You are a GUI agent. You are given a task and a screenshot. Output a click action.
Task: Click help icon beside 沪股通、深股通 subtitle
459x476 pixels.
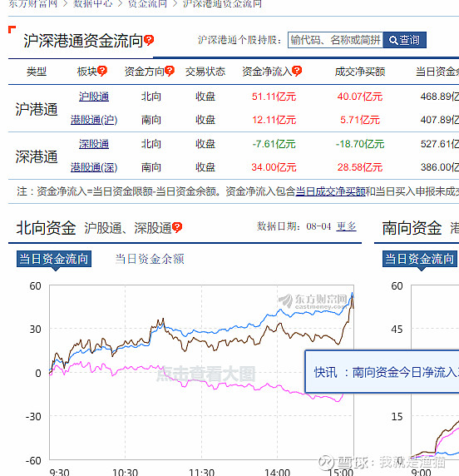[x=177, y=227]
